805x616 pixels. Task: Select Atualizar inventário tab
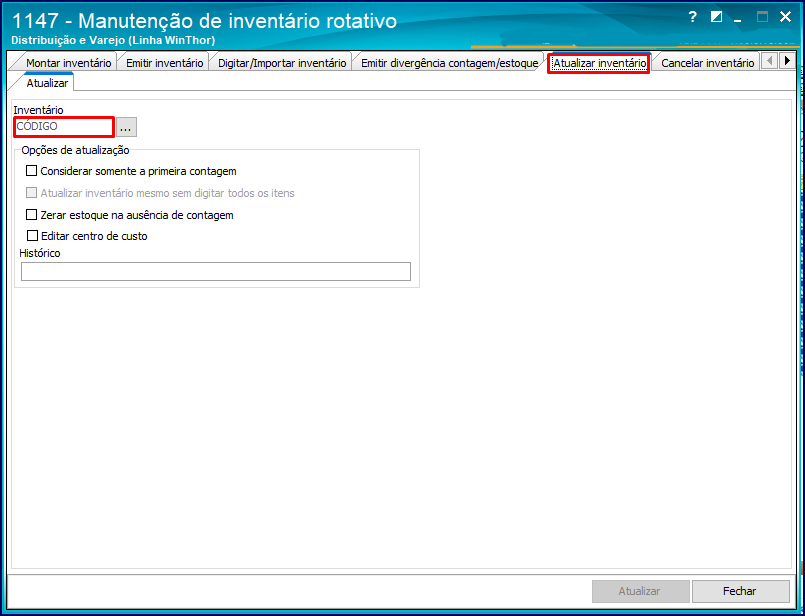pyautogui.click(x=599, y=63)
